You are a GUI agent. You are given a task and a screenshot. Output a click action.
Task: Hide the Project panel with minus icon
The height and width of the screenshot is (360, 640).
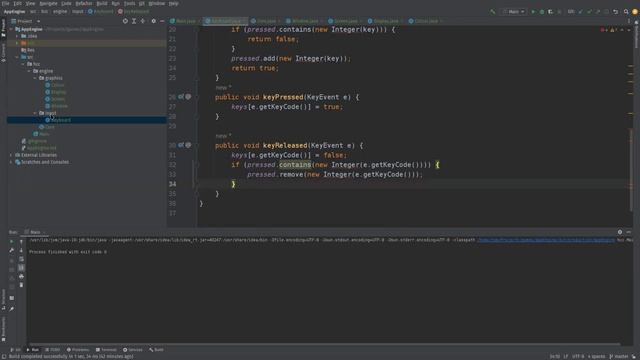(162, 21)
